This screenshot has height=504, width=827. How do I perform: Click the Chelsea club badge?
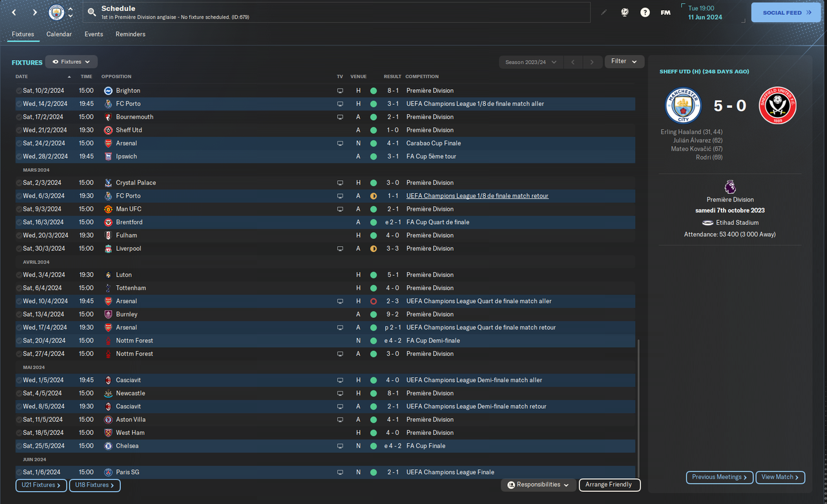tap(109, 446)
